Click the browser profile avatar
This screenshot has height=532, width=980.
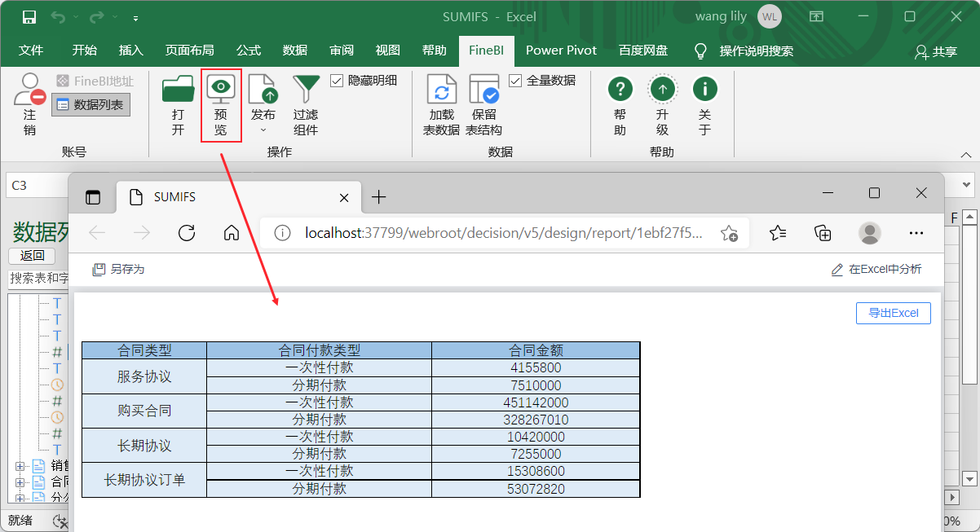pyautogui.click(x=870, y=233)
